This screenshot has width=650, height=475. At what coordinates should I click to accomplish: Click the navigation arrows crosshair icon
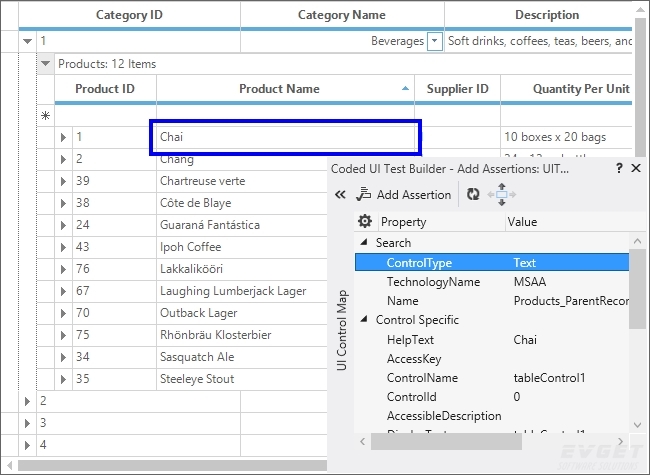501,195
